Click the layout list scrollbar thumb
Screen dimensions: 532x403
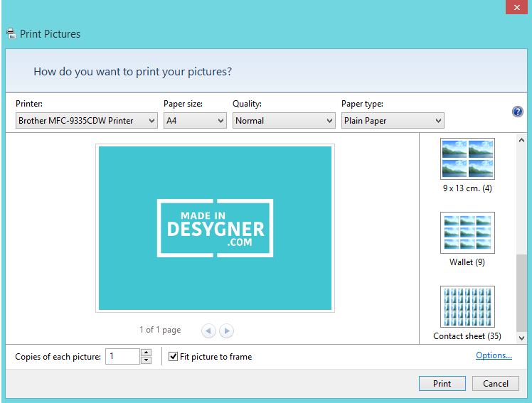[521, 293]
